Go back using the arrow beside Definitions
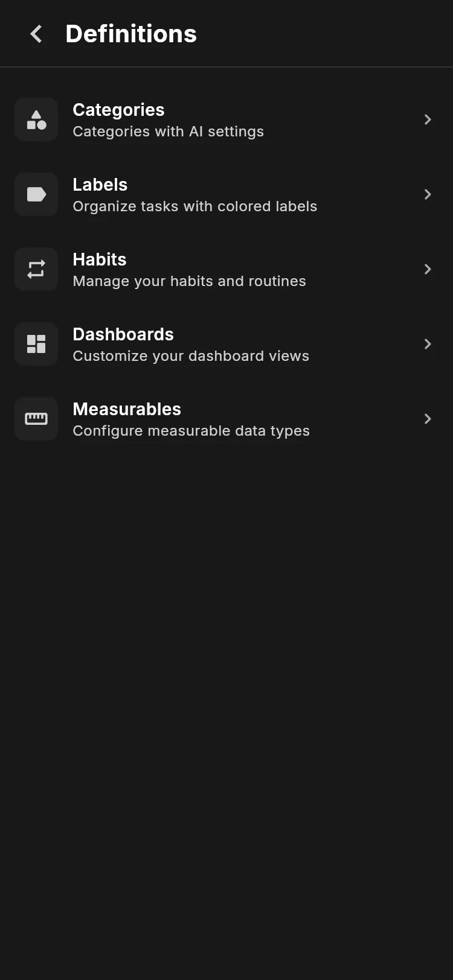This screenshot has height=980, width=453. pos(36,34)
